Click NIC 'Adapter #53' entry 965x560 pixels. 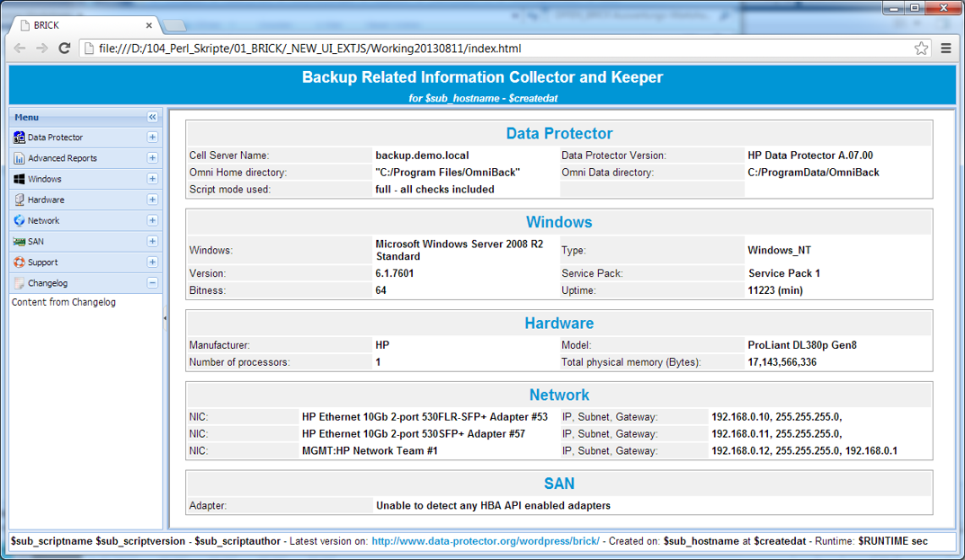coord(424,416)
